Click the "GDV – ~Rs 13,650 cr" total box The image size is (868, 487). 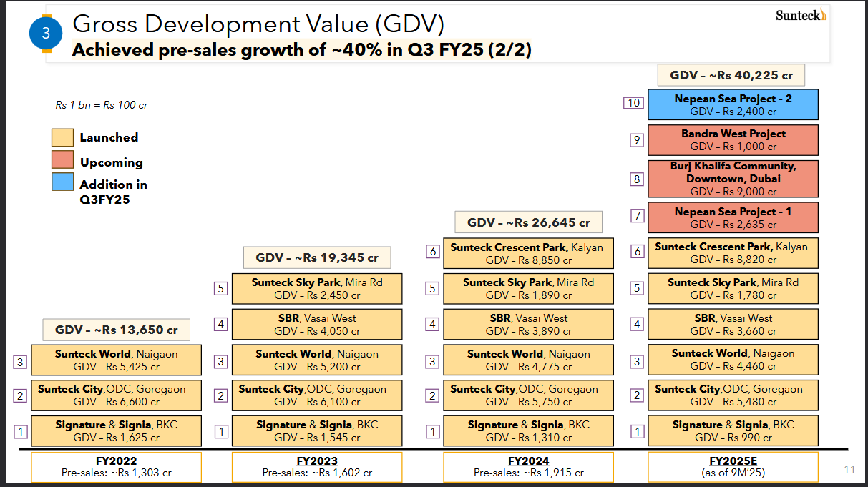[116, 330]
